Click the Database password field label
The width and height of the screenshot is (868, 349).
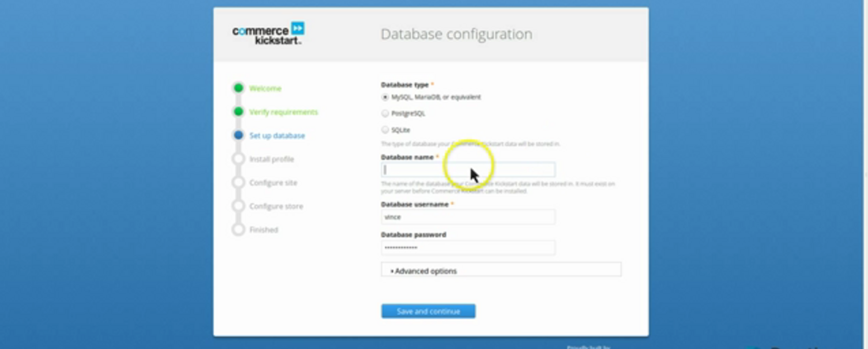coord(414,235)
